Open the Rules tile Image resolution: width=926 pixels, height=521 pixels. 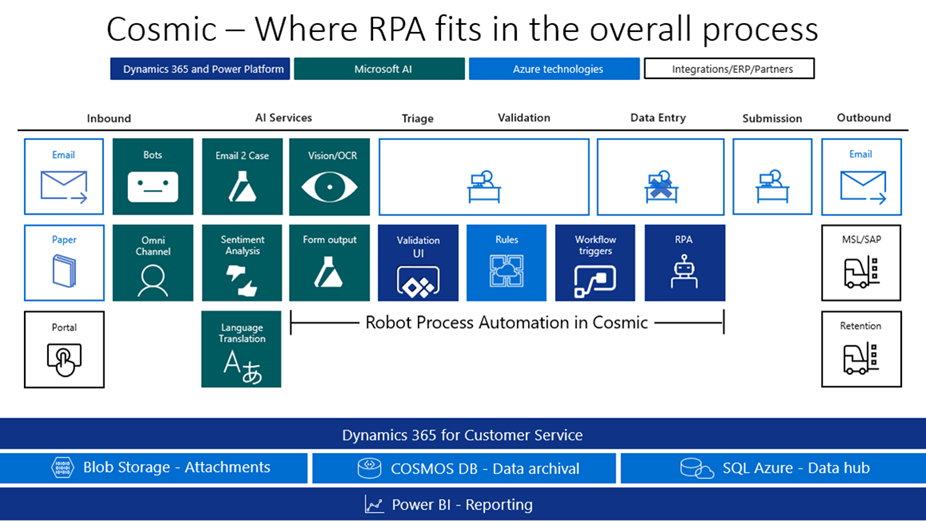(x=507, y=263)
